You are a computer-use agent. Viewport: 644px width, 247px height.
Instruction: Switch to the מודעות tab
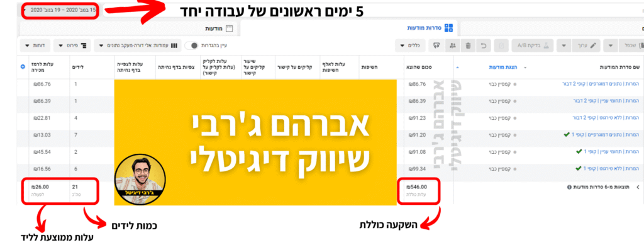219,28
